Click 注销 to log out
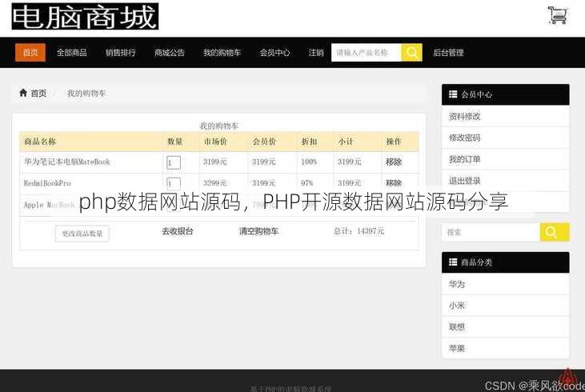 316,53
